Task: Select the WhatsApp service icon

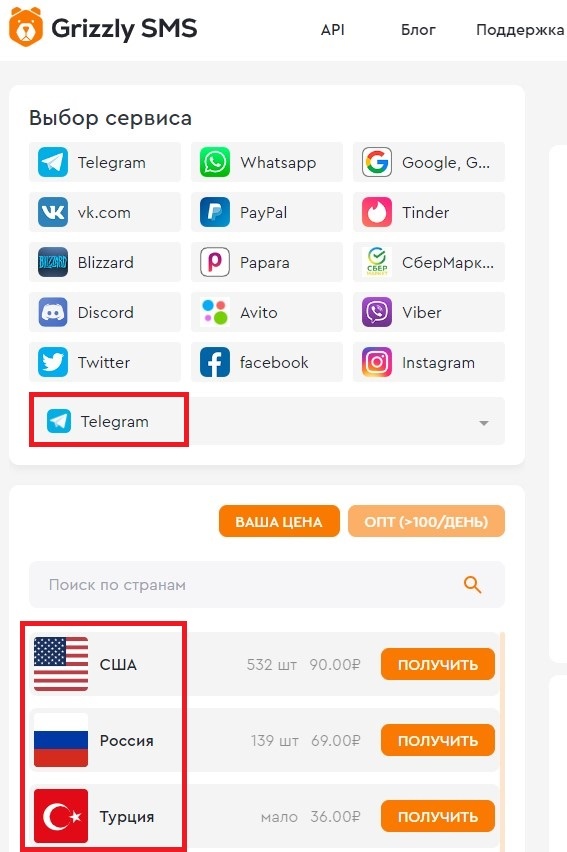Action: pos(215,162)
